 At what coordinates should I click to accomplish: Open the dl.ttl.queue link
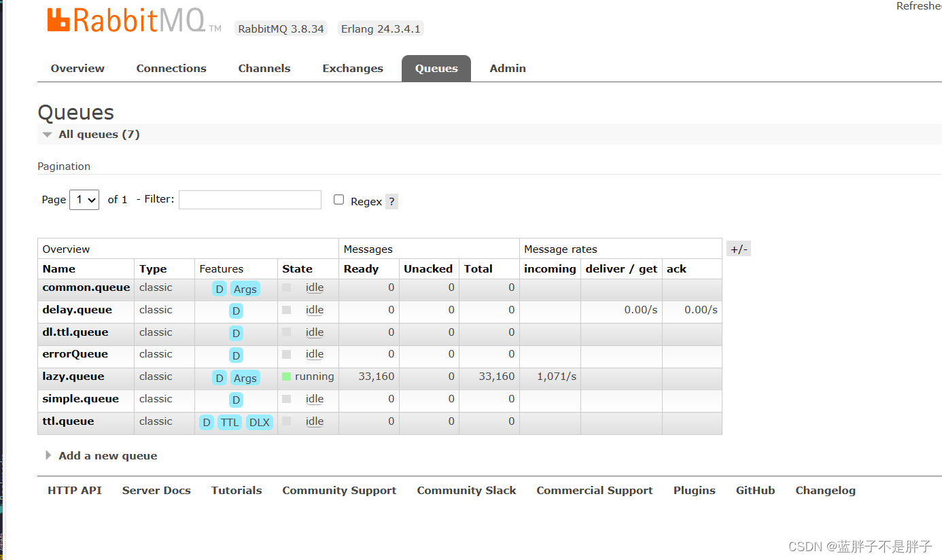(75, 332)
